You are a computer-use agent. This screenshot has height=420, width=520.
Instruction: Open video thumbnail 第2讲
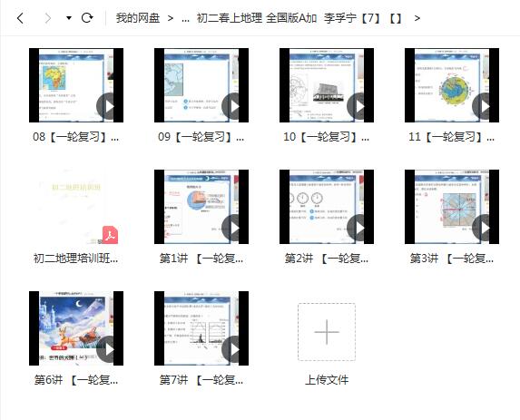[327, 207]
